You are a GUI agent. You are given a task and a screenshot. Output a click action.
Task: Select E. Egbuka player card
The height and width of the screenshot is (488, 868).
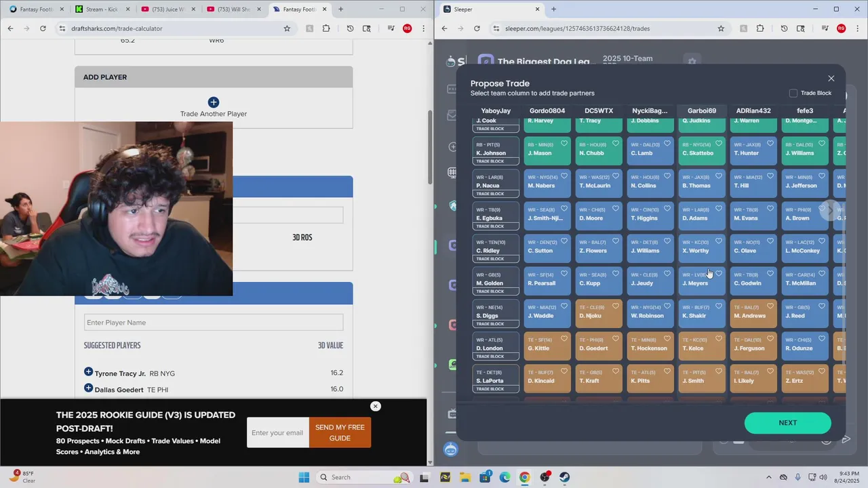coord(496,216)
